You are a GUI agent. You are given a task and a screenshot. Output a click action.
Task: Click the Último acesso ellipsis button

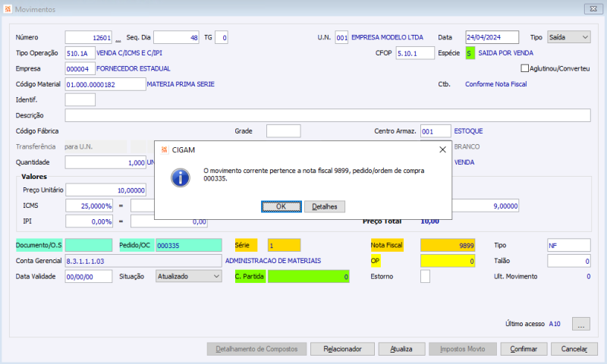tap(581, 324)
